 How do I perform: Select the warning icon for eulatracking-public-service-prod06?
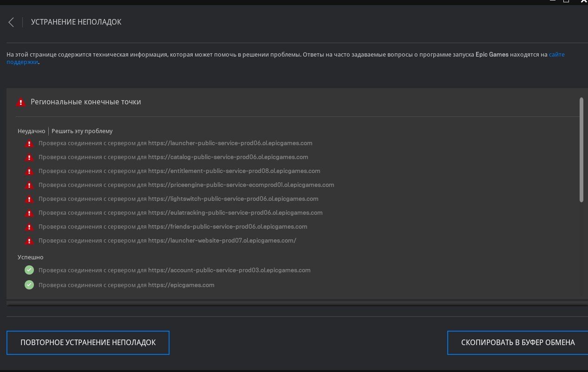tap(29, 213)
